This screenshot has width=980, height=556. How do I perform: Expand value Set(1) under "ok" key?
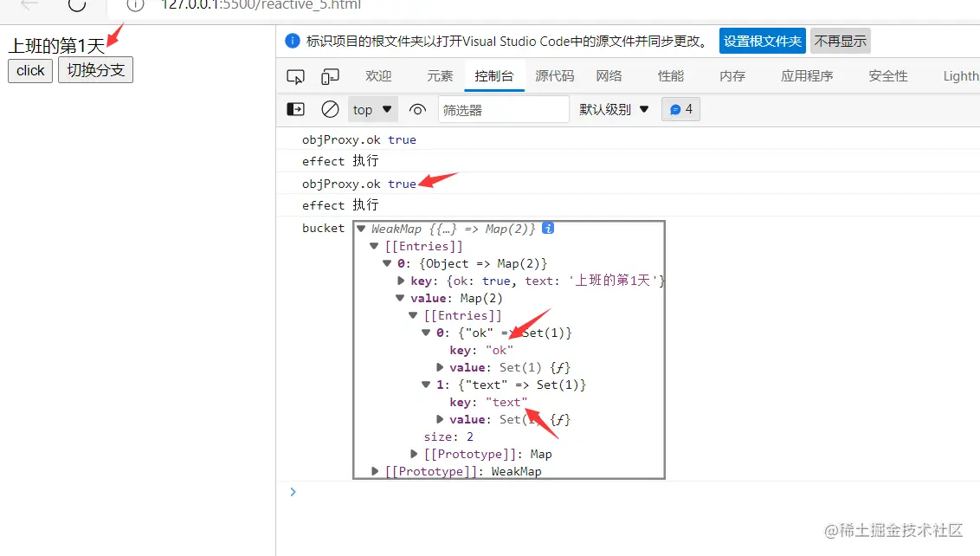(x=440, y=368)
